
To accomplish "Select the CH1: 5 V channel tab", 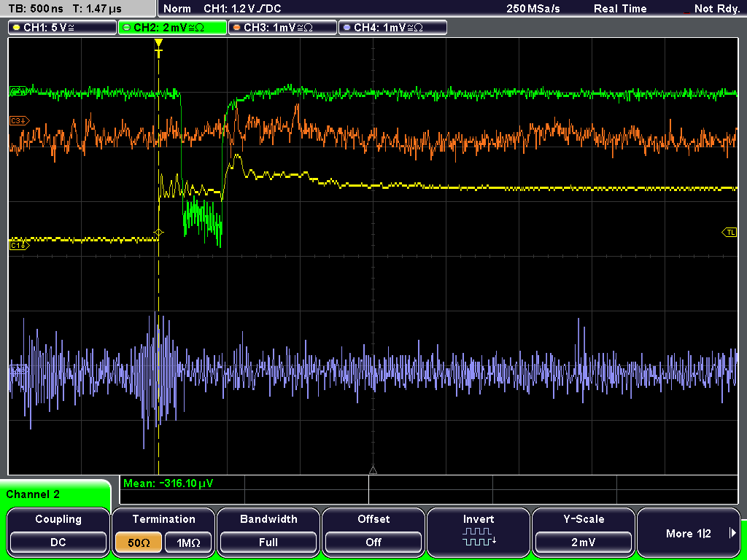I will (63, 28).
